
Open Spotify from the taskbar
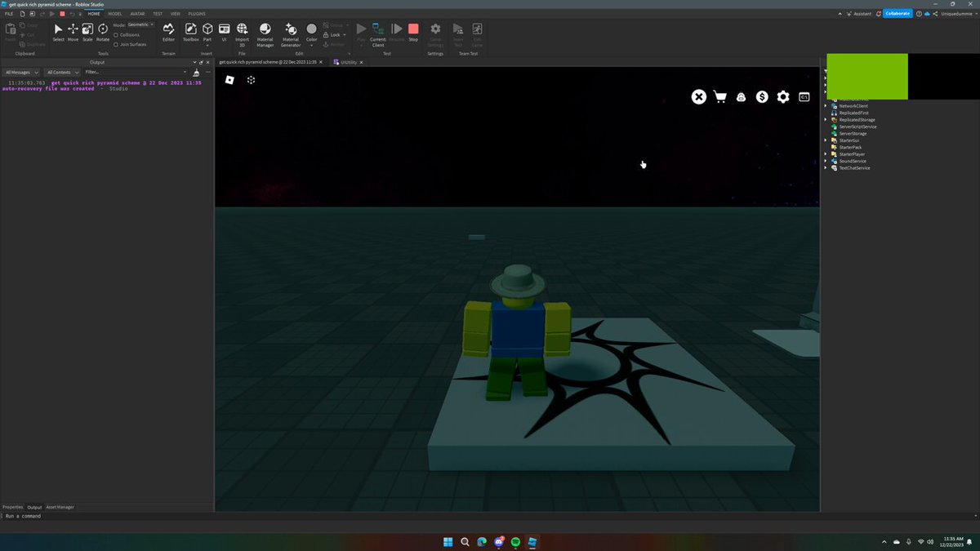pos(515,542)
